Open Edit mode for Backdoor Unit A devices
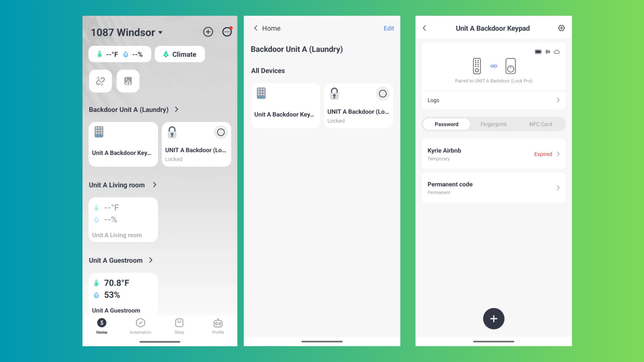Viewport: 644px width, 362px height. (x=388, y=28)
